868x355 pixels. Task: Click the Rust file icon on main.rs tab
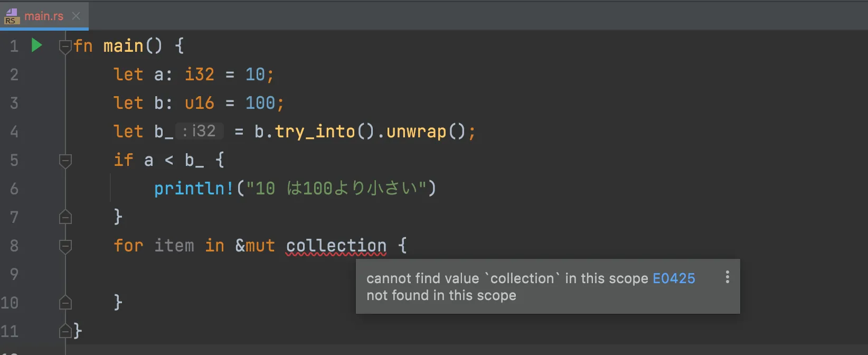tap(12, 16)
